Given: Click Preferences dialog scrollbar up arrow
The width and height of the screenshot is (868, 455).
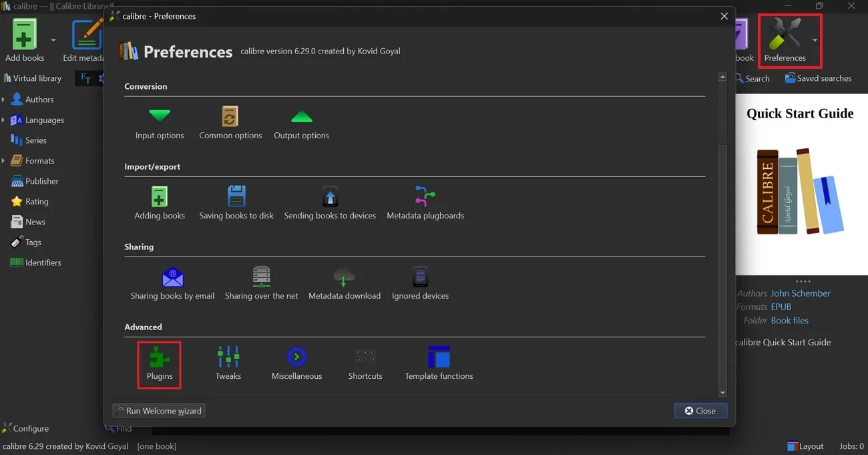Looking at the screenshot, I should (x=722, y=78).
